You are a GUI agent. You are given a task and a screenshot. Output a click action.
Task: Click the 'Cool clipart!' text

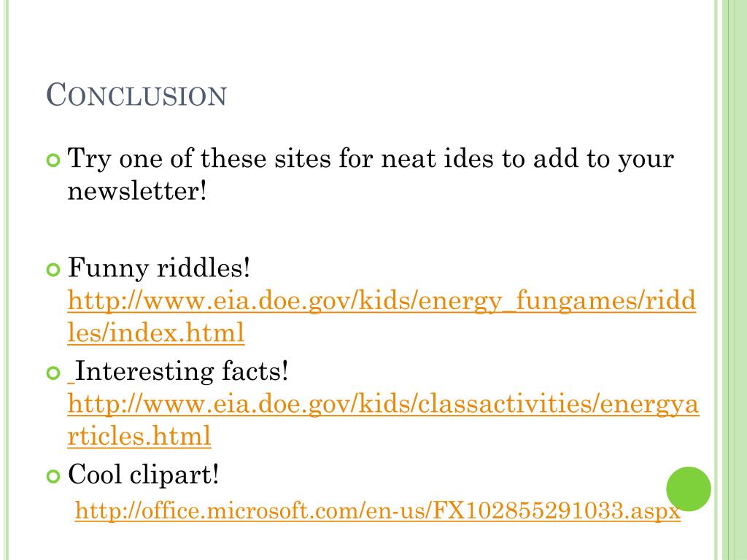click(x=144, y=475)
